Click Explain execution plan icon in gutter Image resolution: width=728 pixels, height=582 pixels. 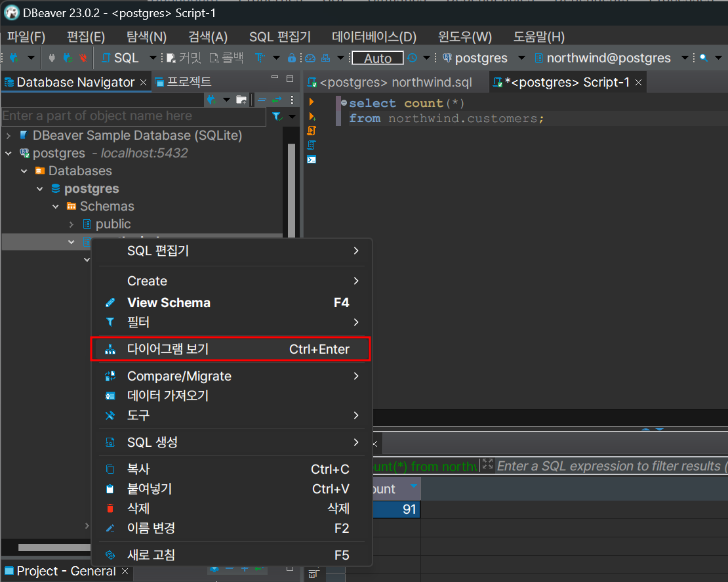312,145
